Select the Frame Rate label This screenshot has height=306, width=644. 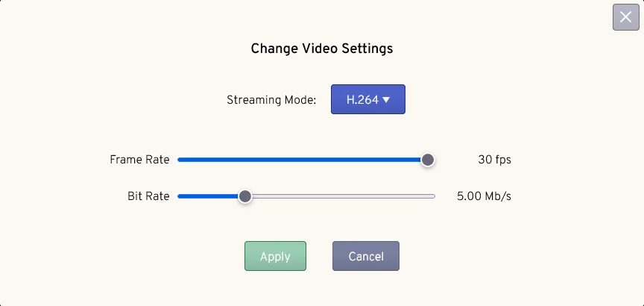[139, 160]
